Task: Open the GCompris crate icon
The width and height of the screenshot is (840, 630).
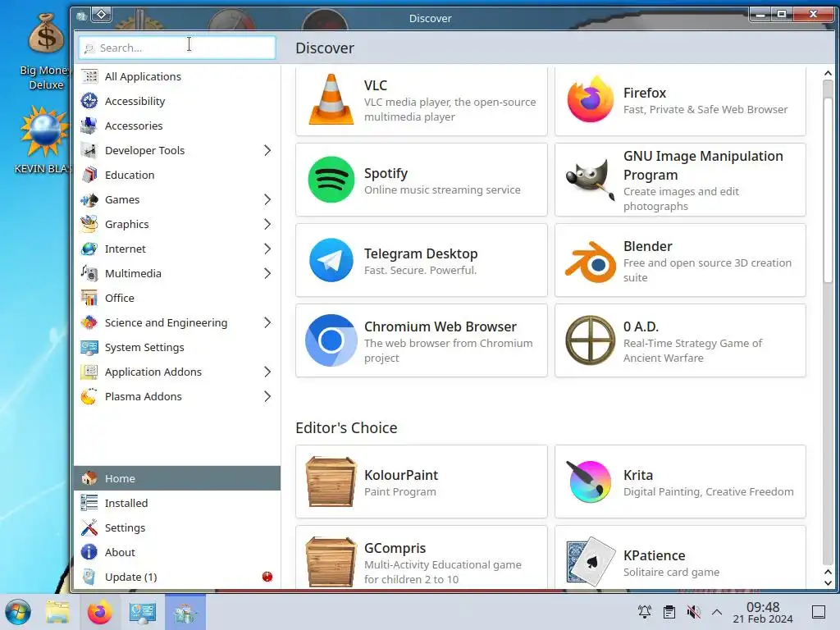Action: coord(331,562)
